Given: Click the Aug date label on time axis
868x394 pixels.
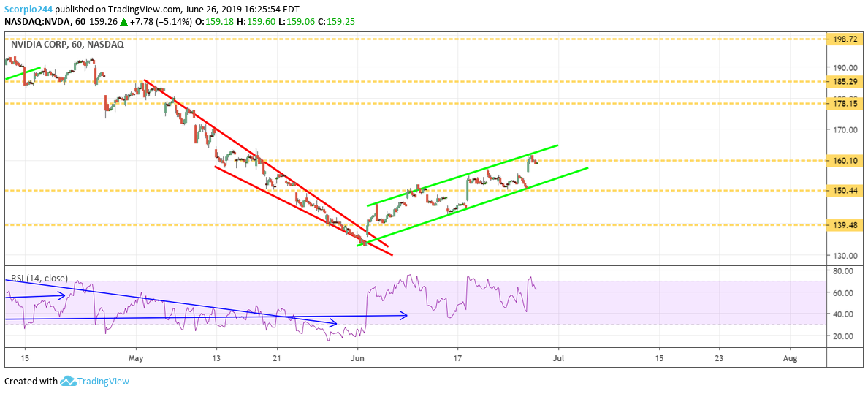Looking at the screenshot, I should (x=791, y=358).
